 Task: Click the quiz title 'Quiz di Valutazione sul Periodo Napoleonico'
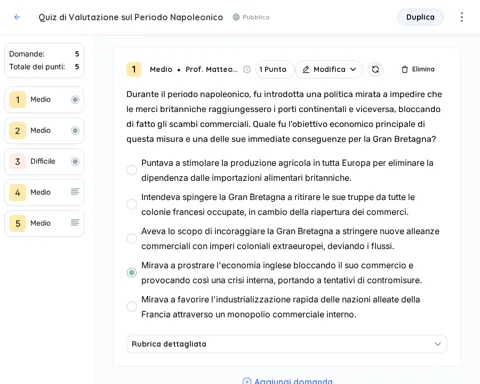131,17
